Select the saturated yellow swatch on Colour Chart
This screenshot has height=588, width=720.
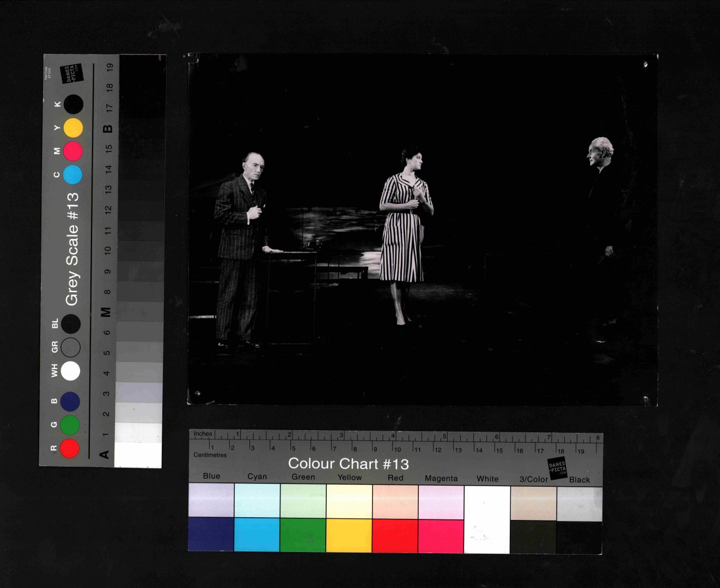pyautogui.click(x=349, y=535)
